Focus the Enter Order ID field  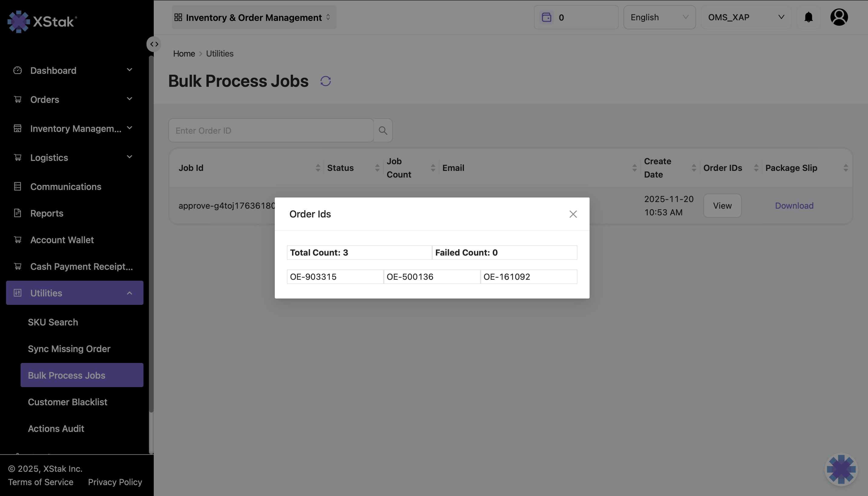[271, 130]
